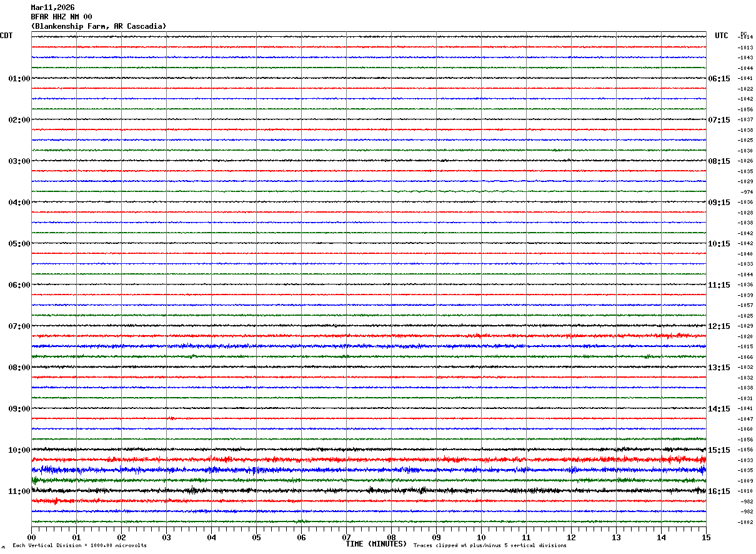Click the 12:15 UTC time label
The height and width of the screenshot is (554, 756).
(x=719, y=326)
